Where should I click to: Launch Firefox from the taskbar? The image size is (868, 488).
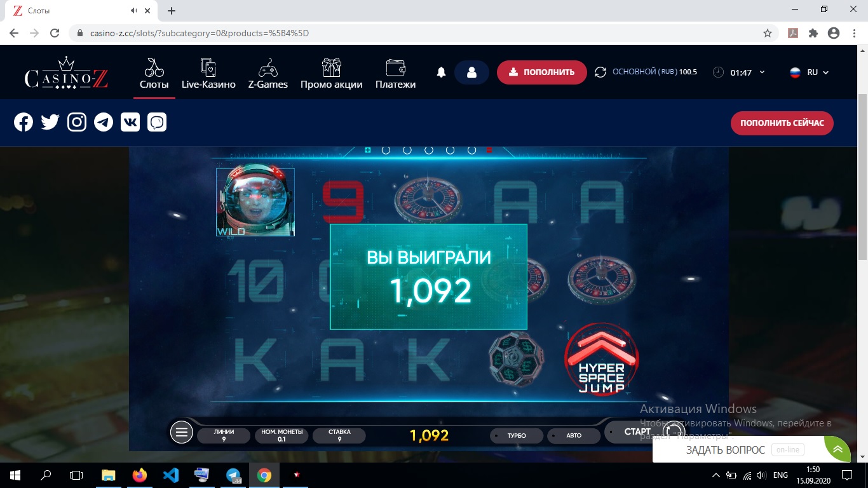pyautogui.click(x=139, y=475)
